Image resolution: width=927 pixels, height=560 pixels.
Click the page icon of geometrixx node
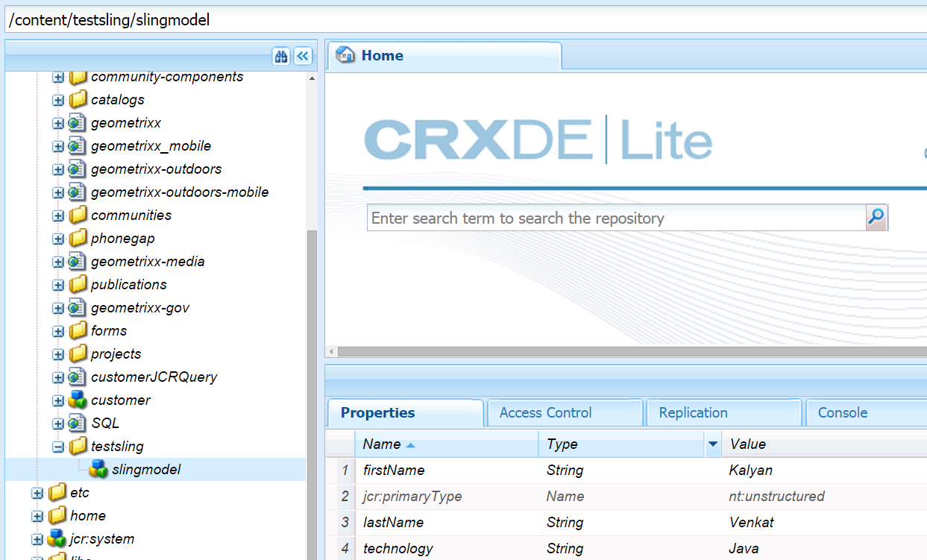78,123
